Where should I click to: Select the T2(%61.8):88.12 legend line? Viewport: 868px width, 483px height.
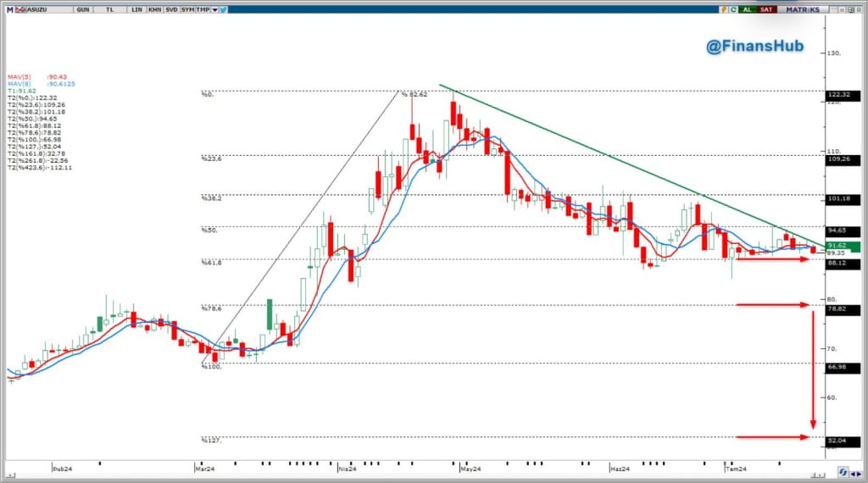pyautogui.click(x=34, y=126)
